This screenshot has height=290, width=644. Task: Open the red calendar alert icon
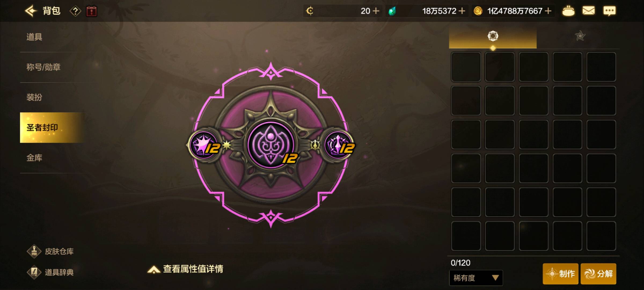tap(92, 11)
